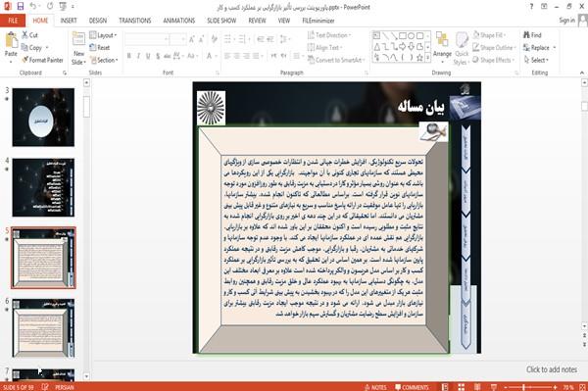The image size is (588, 391).
Task: Click the Sign in link
Action: point(566,21)
